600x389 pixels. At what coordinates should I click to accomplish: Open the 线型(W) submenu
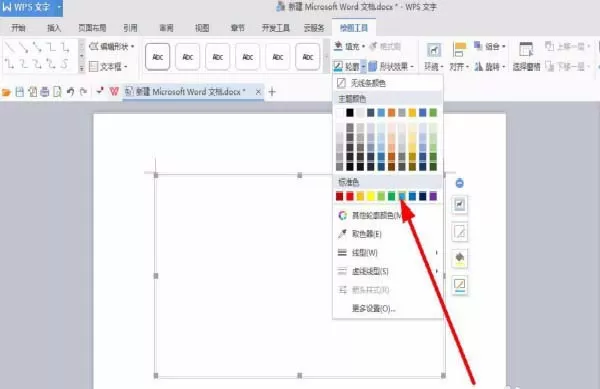[388, 252]
